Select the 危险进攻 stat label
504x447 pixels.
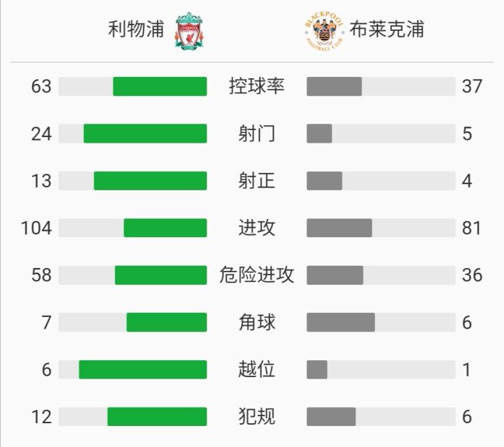257,275
